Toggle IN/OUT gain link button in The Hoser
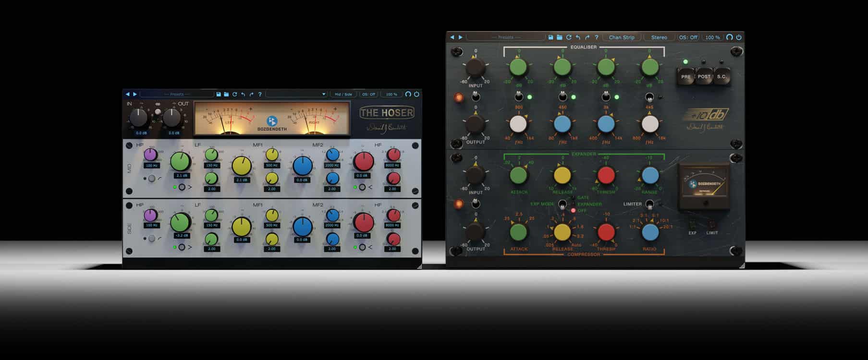The width and height of the screenshot is (868, 360). (x=158, y=111)
